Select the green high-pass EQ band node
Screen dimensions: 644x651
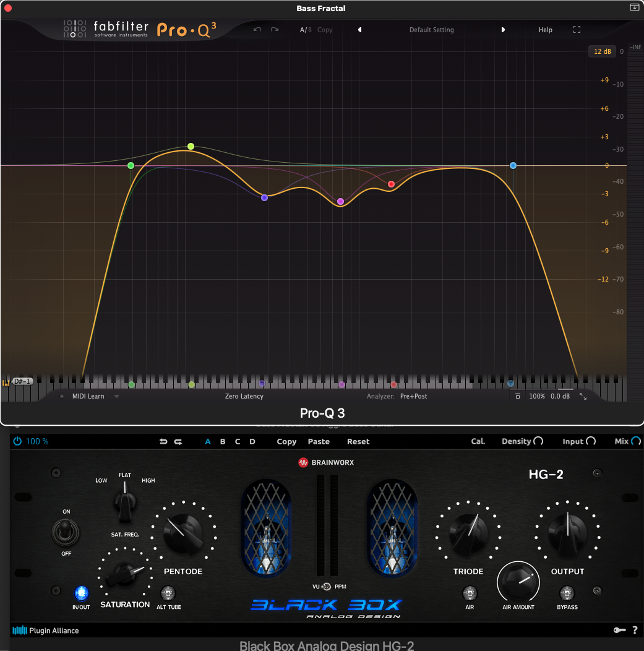pos(131,166)
